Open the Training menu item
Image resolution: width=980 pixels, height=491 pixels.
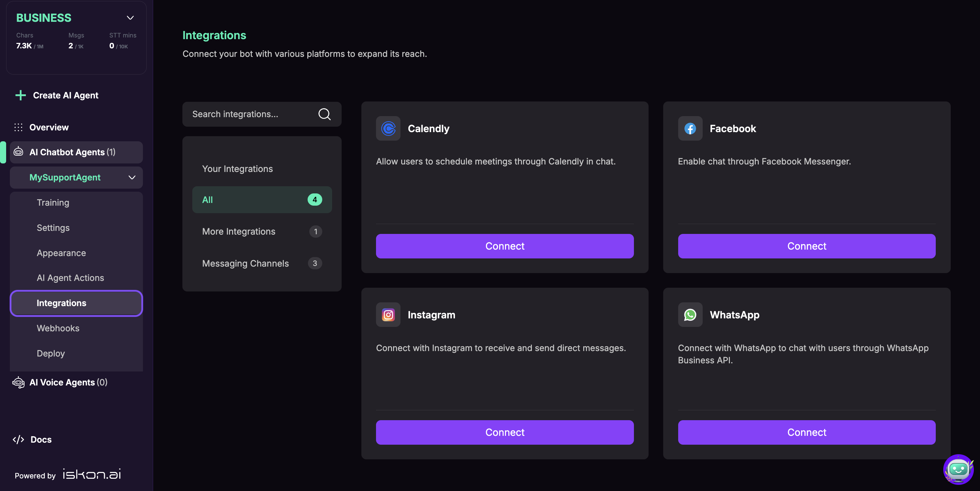tap(53, 203)
